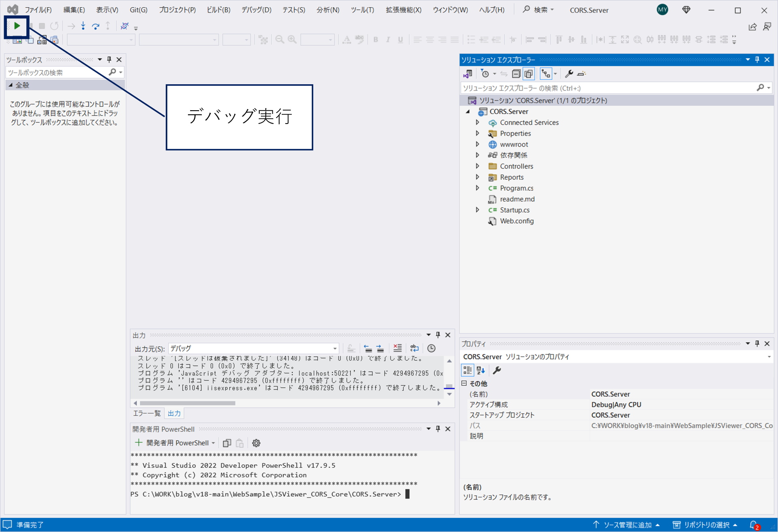
Task: Click the Step Into debugger icon
Action: point(83,26)
